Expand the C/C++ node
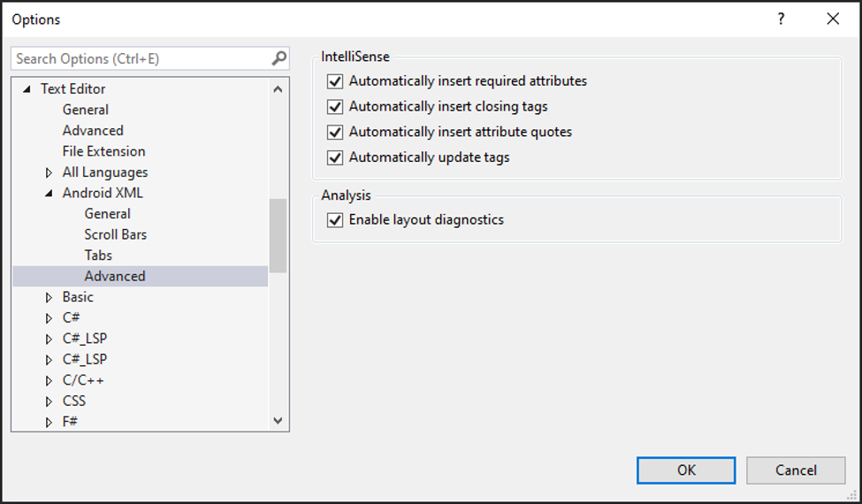 point(49,380)
